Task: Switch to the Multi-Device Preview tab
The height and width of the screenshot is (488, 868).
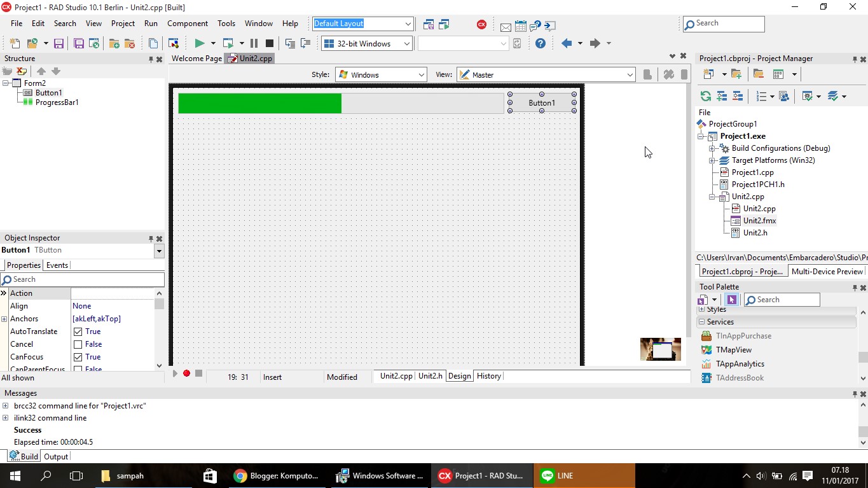Action: 827,272
